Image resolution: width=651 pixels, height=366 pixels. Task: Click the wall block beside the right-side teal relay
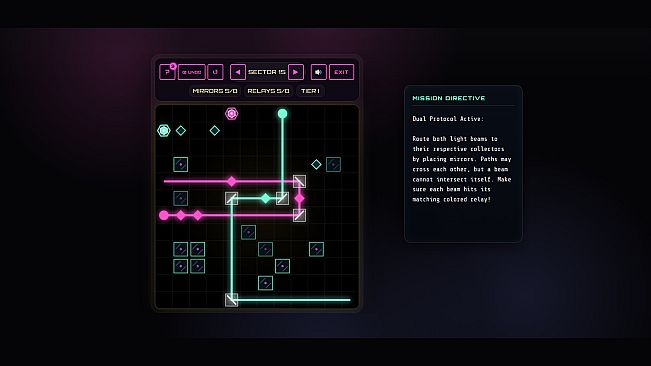point(333,164)
